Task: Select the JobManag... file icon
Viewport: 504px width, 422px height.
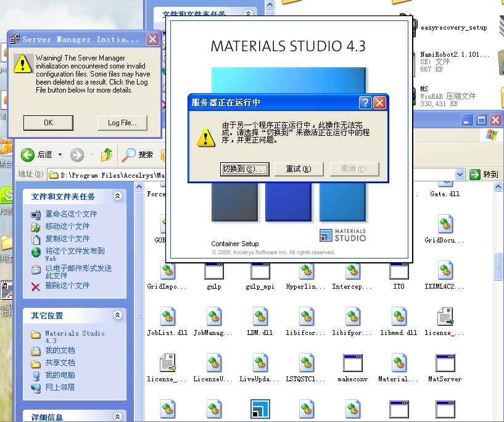Action: [213, 316]
